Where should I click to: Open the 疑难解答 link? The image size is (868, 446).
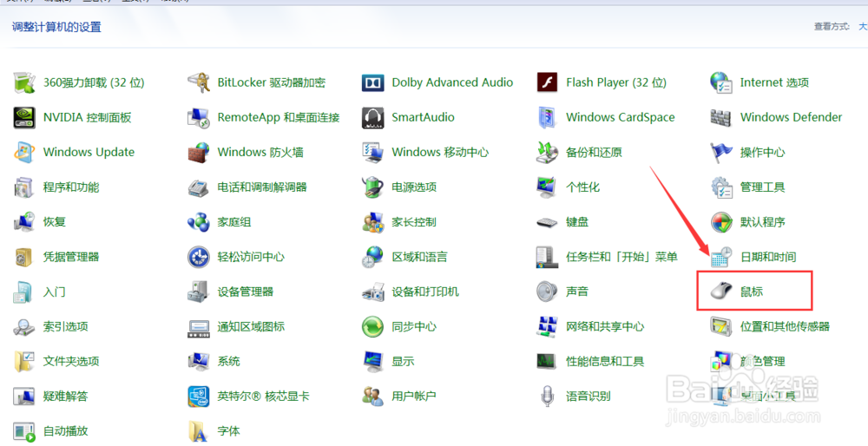pos(65,397)
